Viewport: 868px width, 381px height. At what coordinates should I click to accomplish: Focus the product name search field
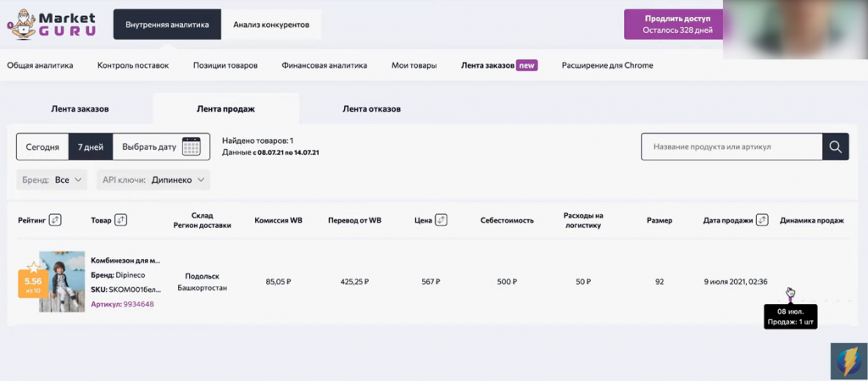732,146
